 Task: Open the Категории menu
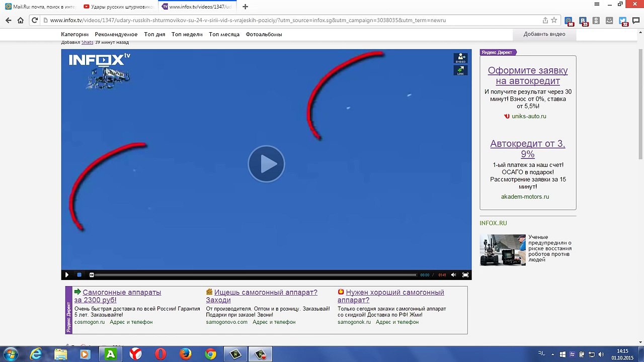[x=75, y=34]
